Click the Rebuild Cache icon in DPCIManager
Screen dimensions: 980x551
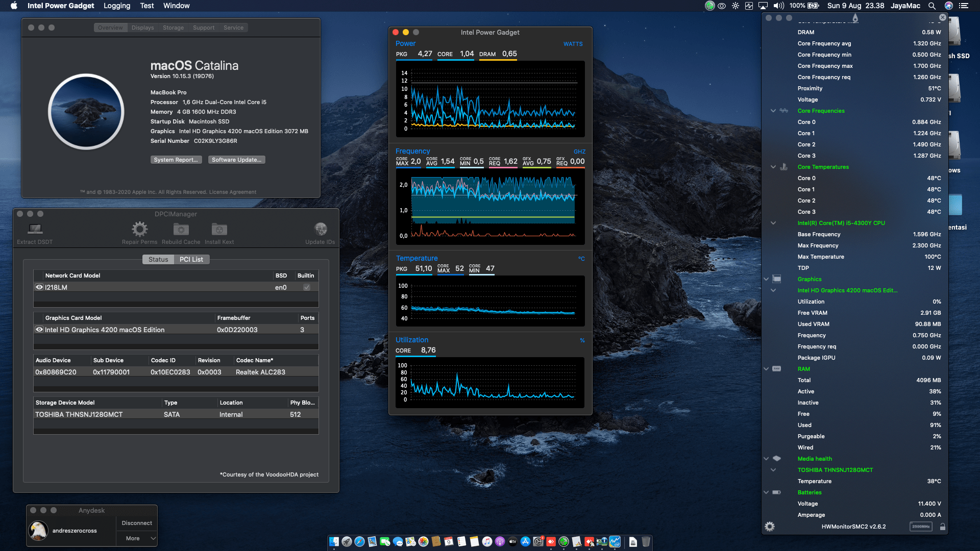pyautogui.click(x=180, y=230)
